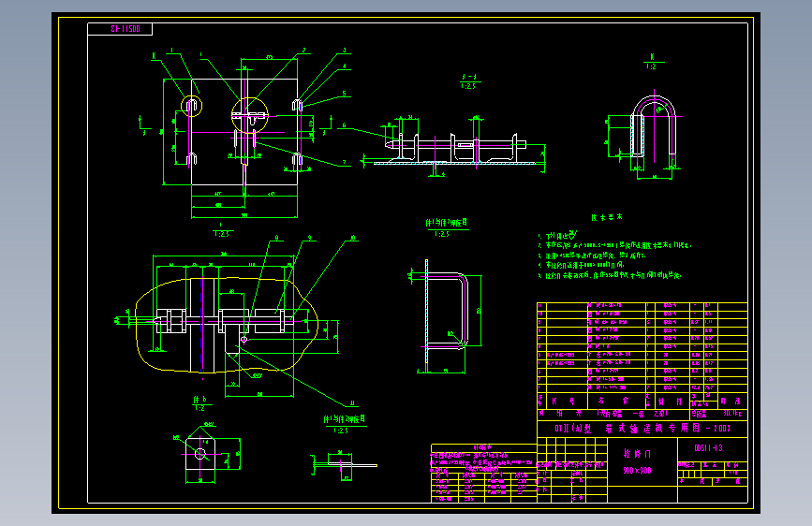Image resolution: width=812 pixels, height=526 pixels.
Task: Select the first line of technical requirements notes
Action: pyautogui.click(x=557, y=235)
